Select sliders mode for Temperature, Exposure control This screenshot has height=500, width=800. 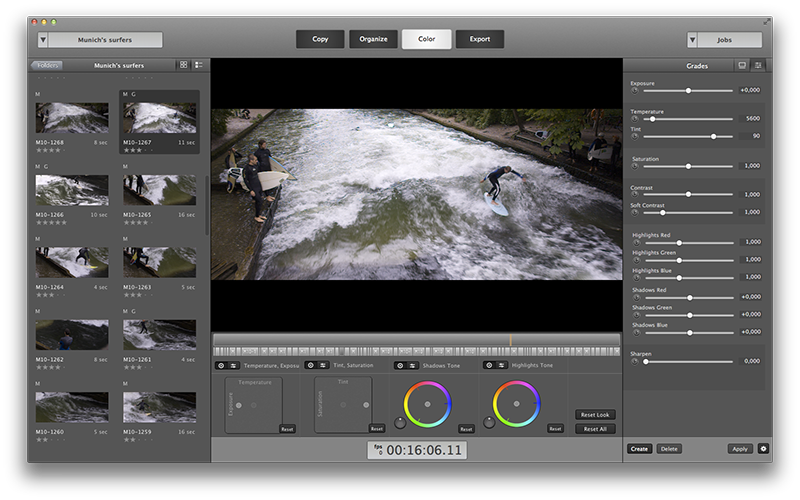233,365
